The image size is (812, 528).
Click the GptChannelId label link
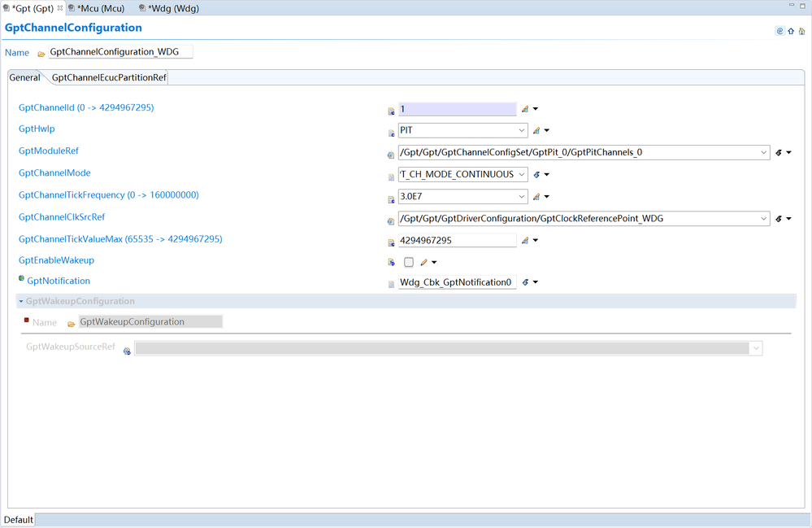[86, 107]
